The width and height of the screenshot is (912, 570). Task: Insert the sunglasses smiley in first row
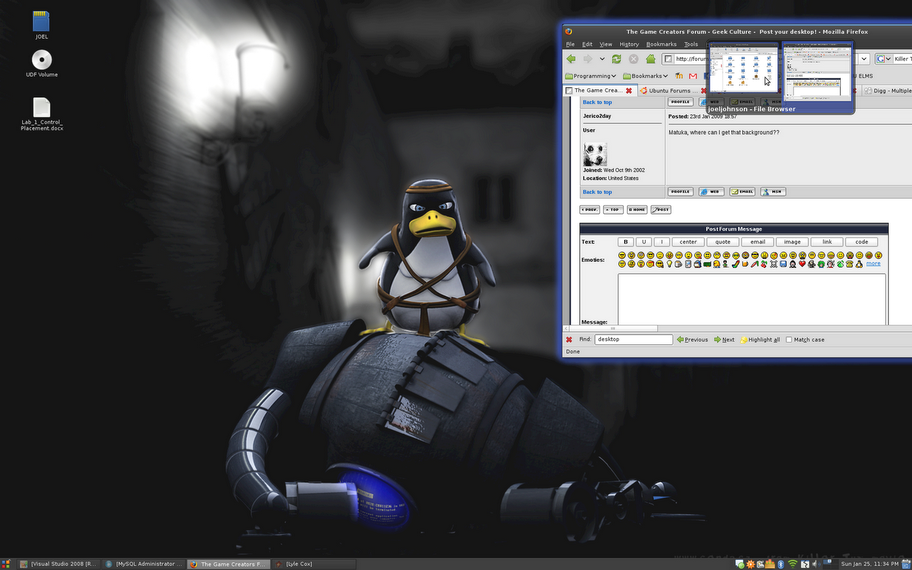755,255
